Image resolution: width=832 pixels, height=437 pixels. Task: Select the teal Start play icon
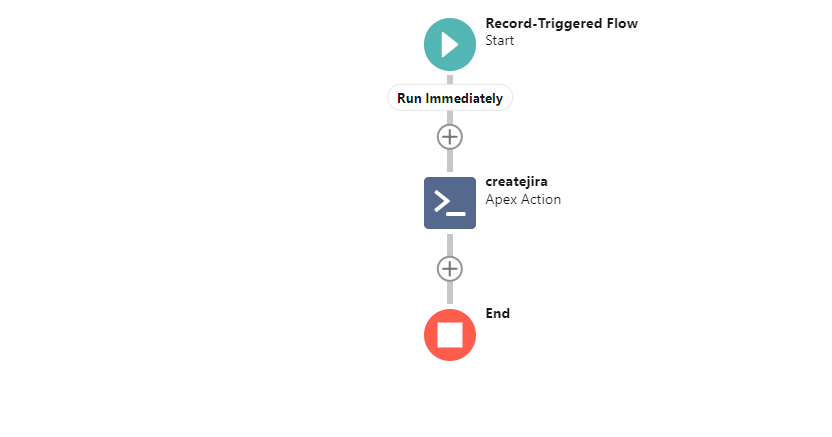tap(449, 45)
